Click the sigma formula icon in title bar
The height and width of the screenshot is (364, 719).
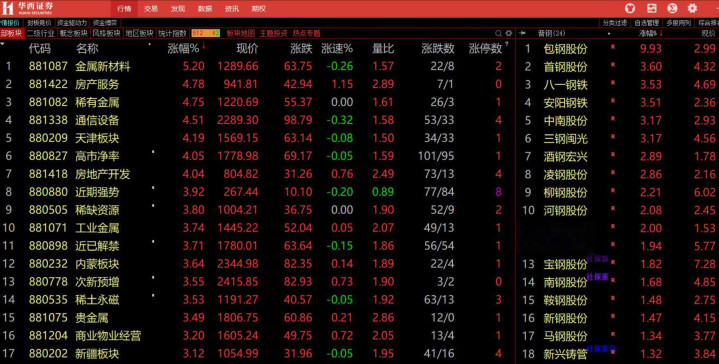[x=672, y=8]
